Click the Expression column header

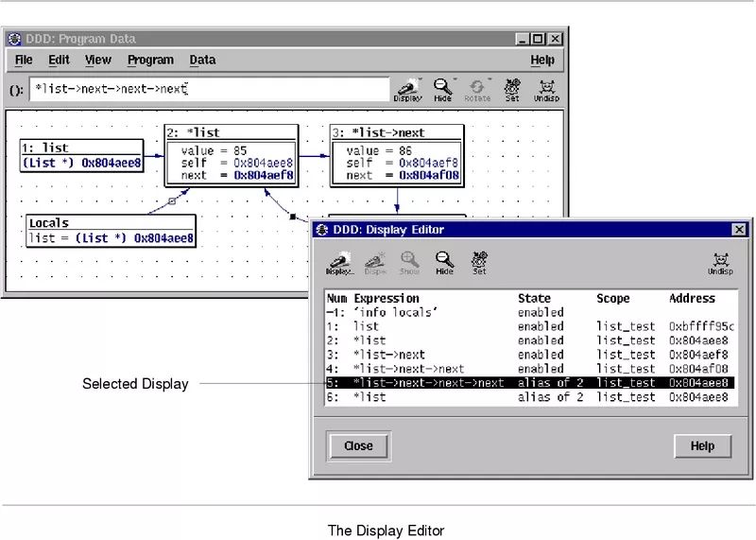point(387,298)
